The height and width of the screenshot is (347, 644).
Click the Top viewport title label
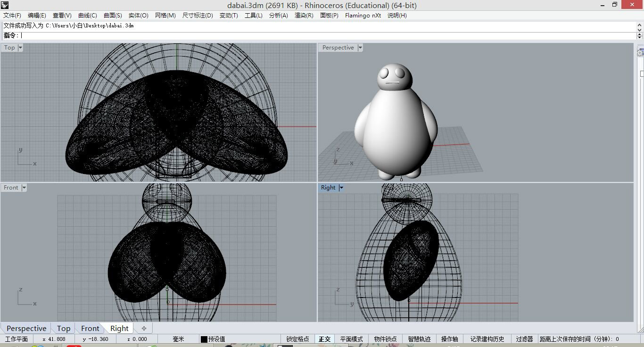point(9,48)
